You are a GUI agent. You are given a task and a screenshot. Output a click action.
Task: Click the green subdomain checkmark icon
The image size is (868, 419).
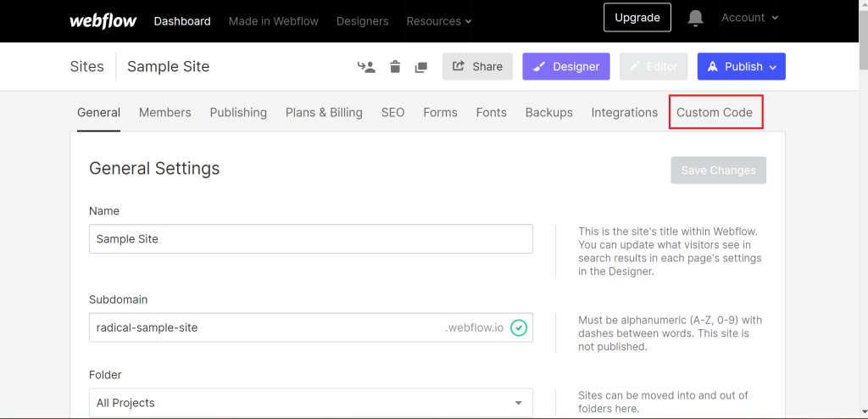(518, 327)
